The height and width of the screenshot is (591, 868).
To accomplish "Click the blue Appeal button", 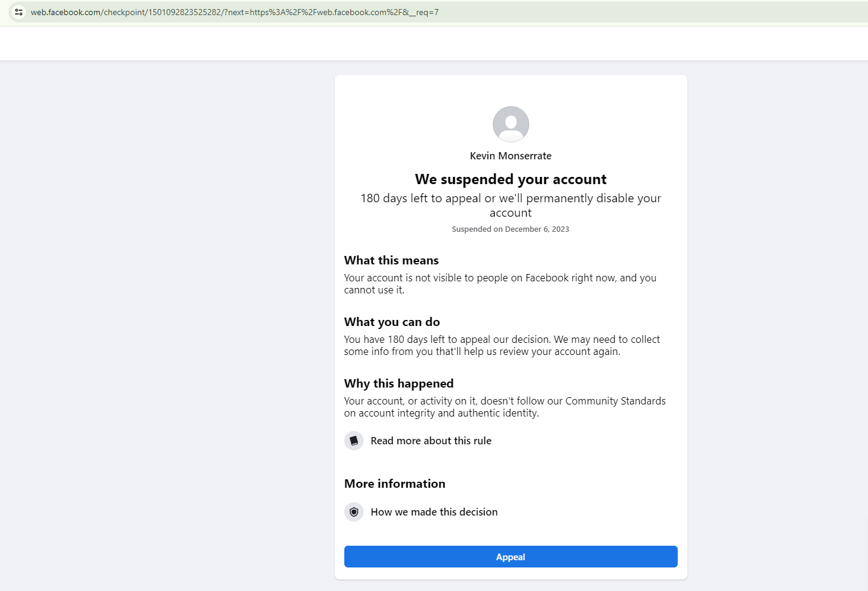I will click(511, 557).
